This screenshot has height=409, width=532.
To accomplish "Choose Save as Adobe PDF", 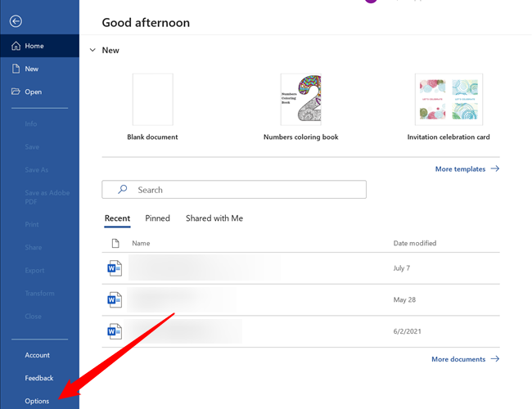I will [x=47, y=197].
